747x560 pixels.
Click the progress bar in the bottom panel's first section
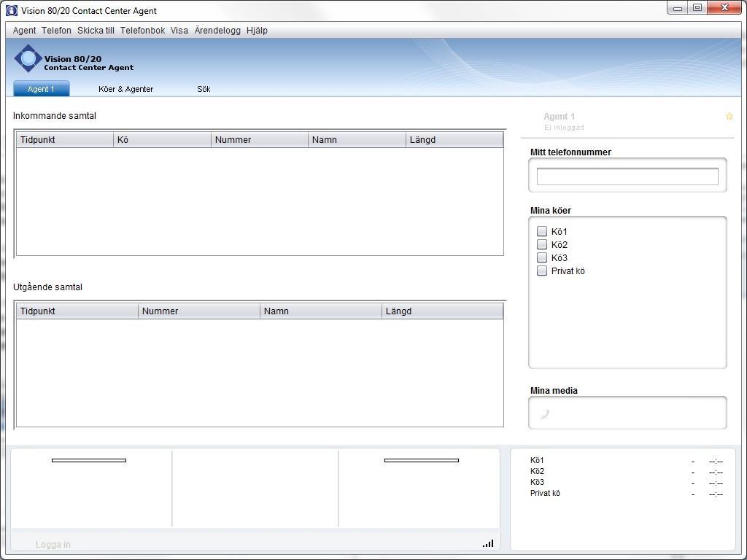point(88,461)
